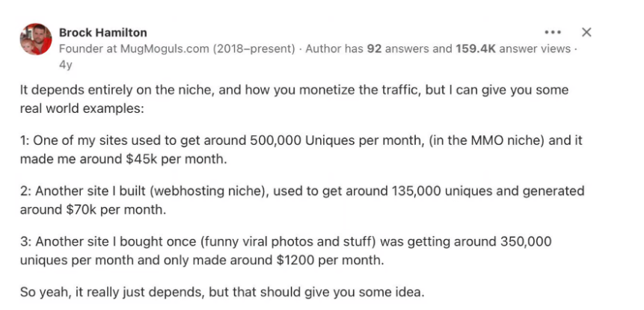Click the 'real world examples:' text

[82, 108]
